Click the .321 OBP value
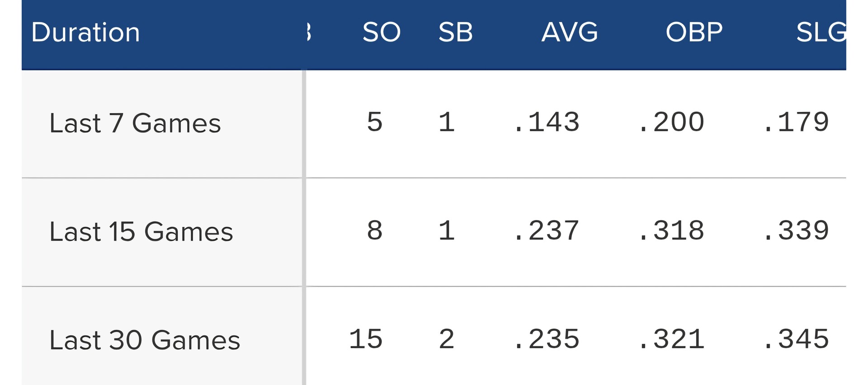 tap(671, 339)
